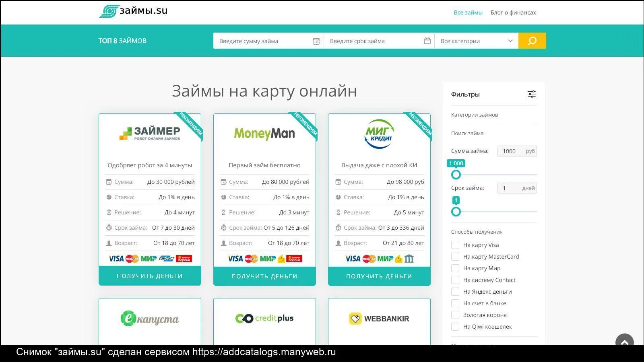
Task: Click the Фильтры panel title
Action: click(x=465, y=94)
